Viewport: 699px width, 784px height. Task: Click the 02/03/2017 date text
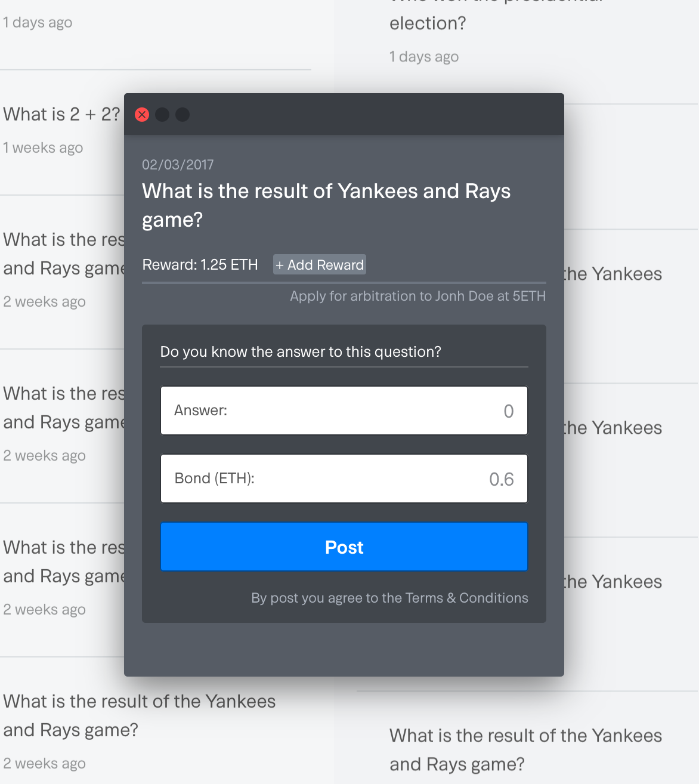click(178, 165)
